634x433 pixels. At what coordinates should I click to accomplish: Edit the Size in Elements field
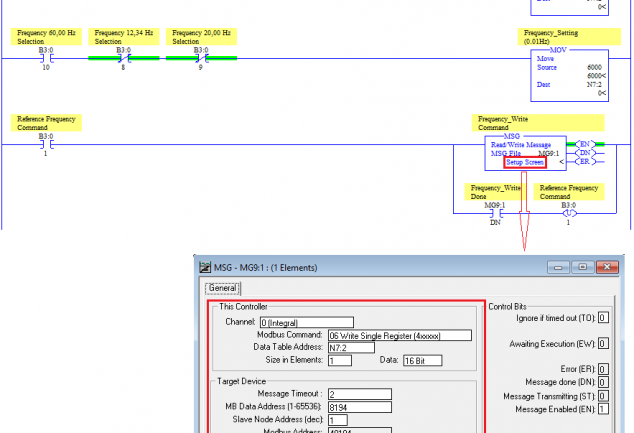[x=340, y=361]
